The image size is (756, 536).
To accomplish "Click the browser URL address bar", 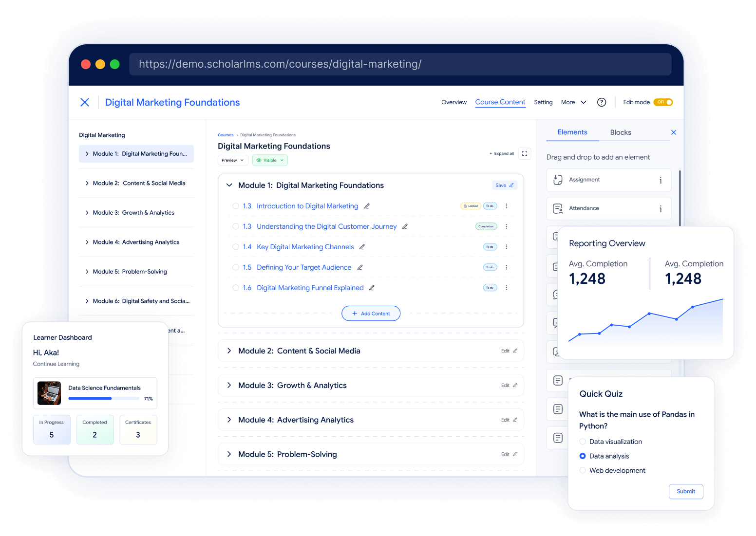I will 400,64.
